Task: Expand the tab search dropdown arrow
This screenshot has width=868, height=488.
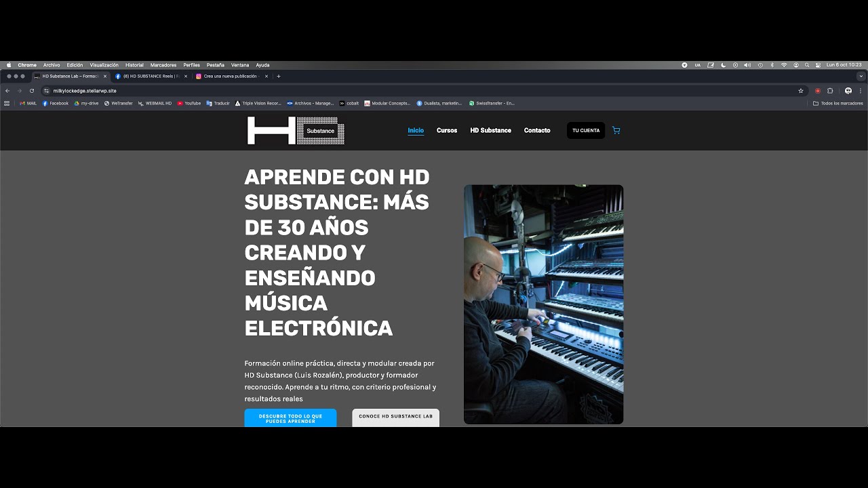Action: 861,76
